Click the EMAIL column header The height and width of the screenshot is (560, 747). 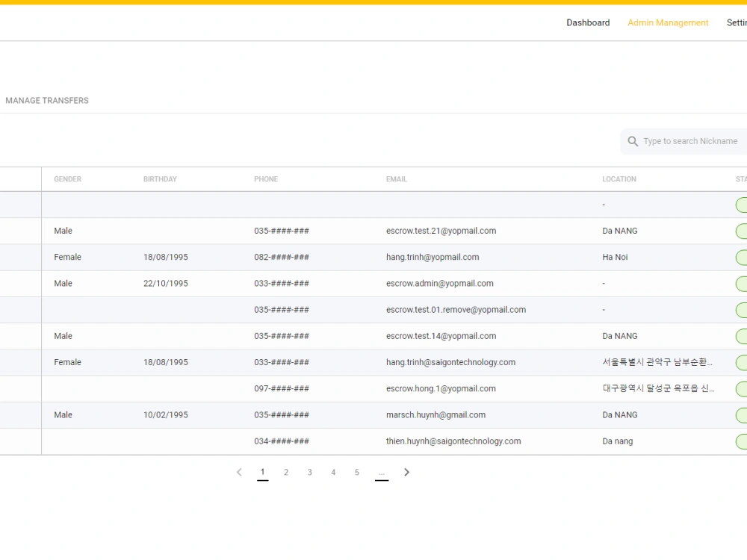tap(396, 179)
